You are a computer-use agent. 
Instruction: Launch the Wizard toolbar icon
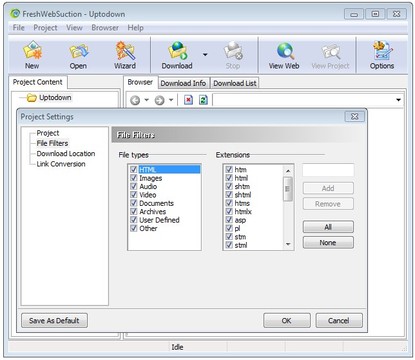click(125, 51)
